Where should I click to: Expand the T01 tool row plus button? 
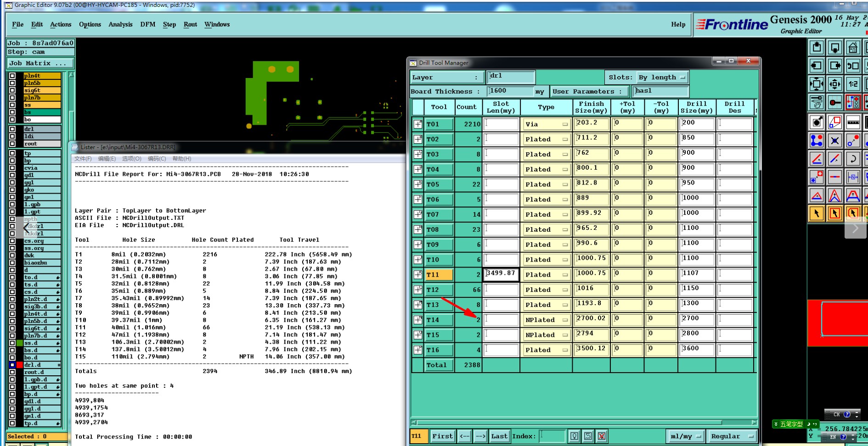point(418,124)
